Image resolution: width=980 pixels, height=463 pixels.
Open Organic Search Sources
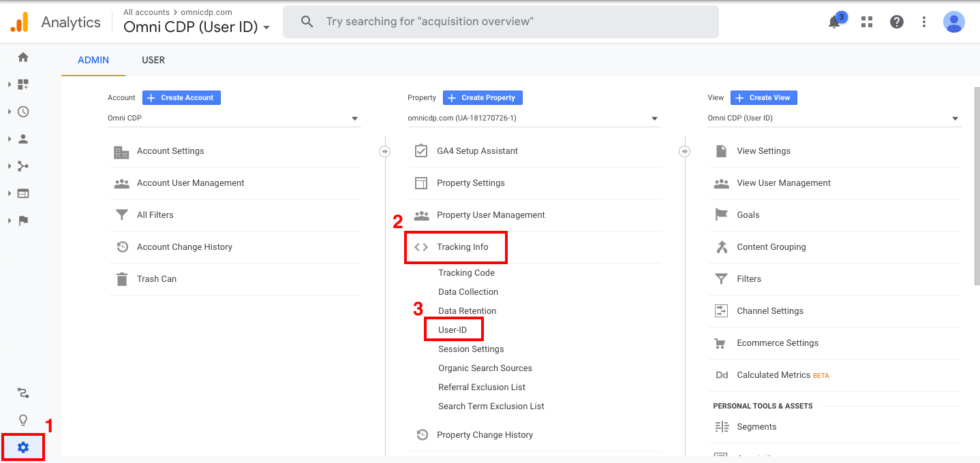(x=485, y=368)
